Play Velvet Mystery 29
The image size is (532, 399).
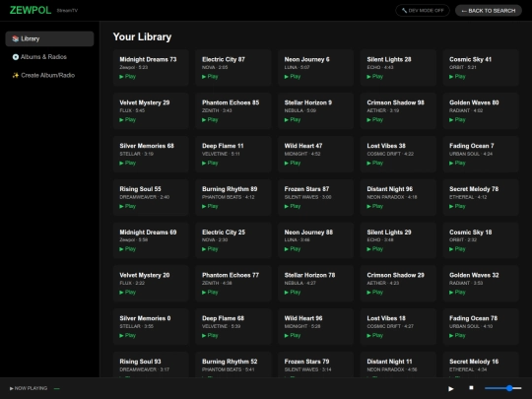pyautogui.click(x=127, y=120)
